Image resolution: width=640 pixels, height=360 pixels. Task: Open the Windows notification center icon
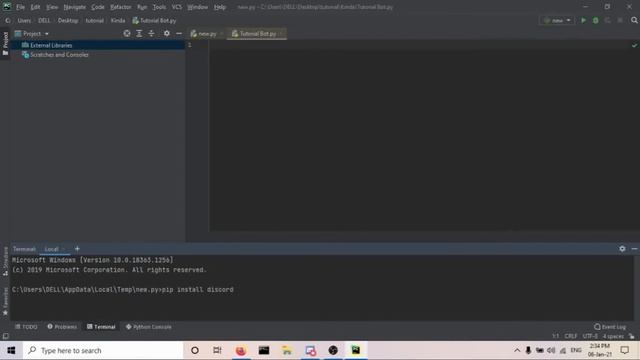tap(624, 350)
